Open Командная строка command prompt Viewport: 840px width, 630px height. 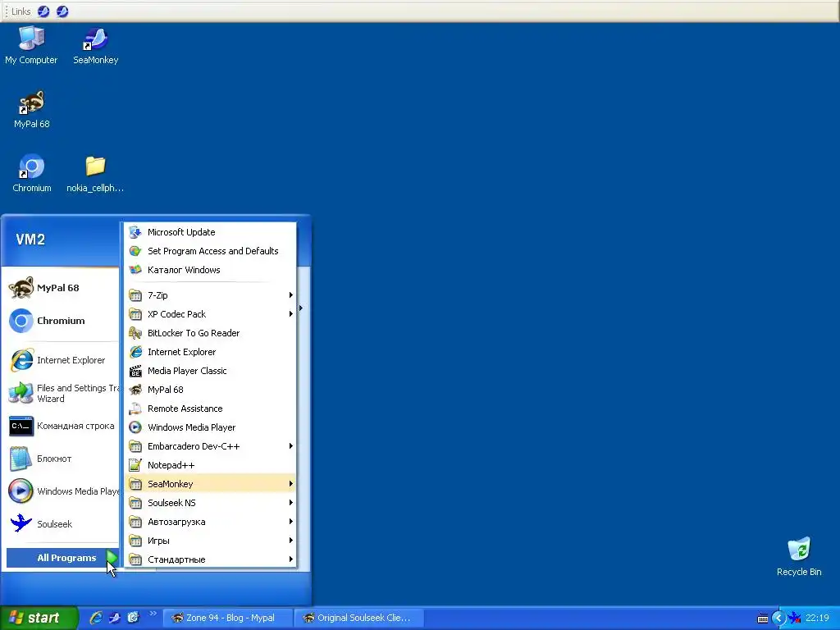(x=62, y=426)
